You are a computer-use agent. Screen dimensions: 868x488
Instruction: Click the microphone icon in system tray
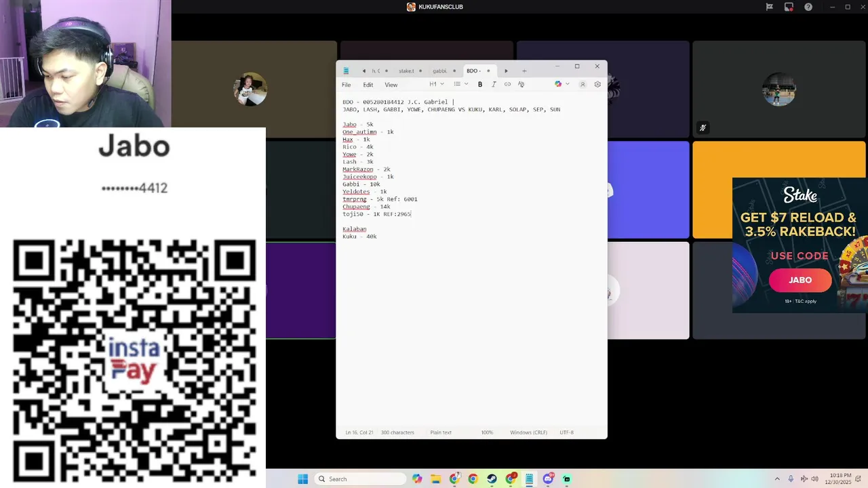(791, 479)
